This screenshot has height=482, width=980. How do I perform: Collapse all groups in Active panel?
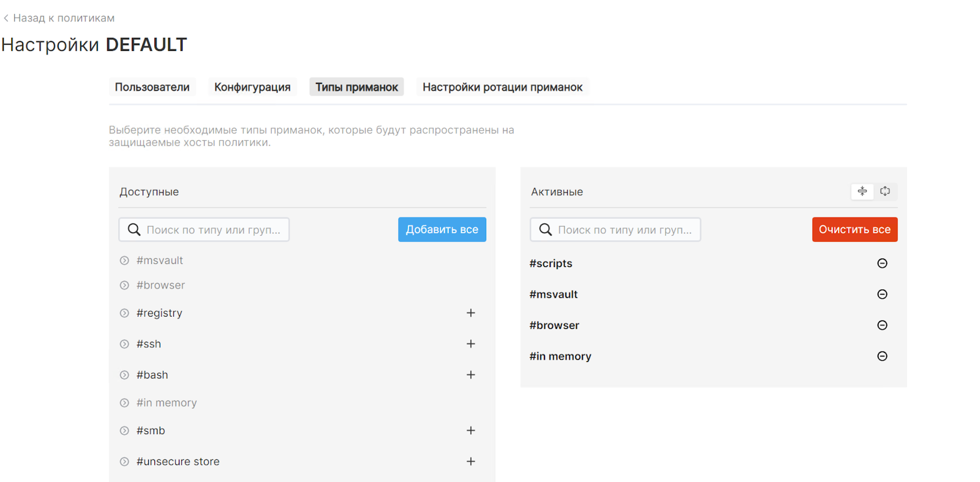pyautogui.click(x=862, y=191)
